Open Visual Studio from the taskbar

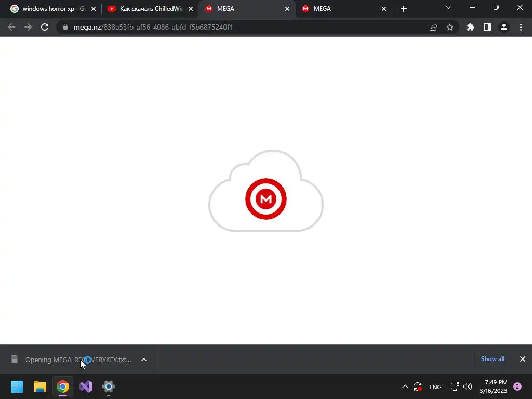coord(86,387)
